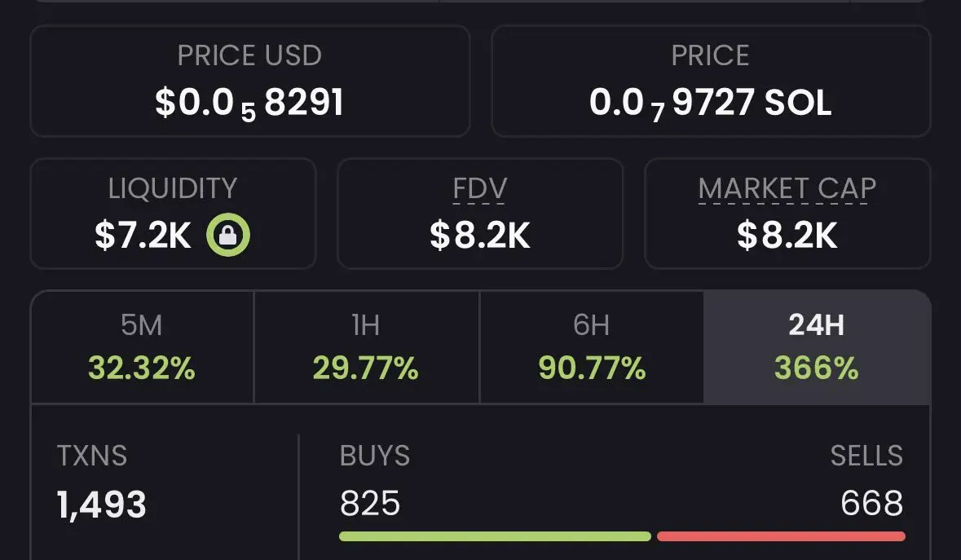961x560 pixels.
Task: Click the underlined FDV label
Action: [x=479, y=189]
